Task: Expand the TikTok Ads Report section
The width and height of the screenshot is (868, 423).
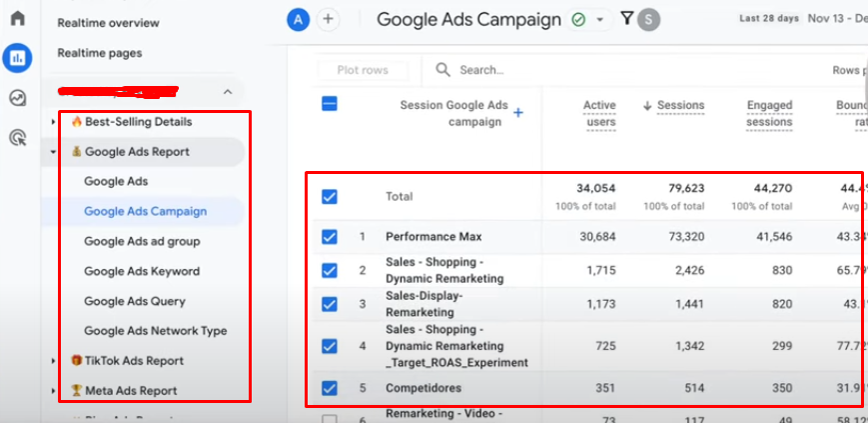Action: coord(53,361)
